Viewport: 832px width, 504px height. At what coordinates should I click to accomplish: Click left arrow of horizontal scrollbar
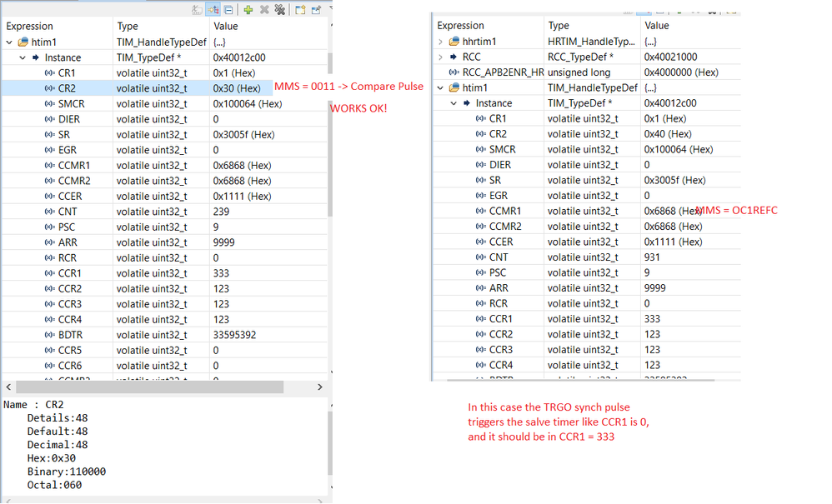click(8, 387)
